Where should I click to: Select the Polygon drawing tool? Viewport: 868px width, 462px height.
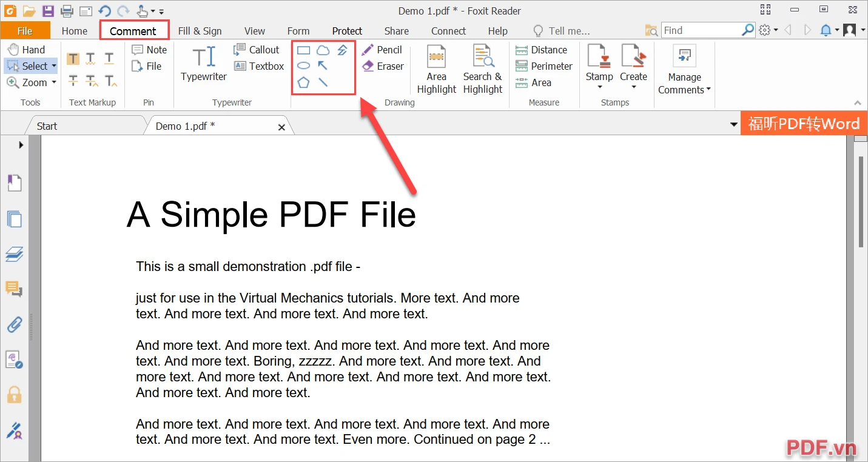tap(304, 82)
